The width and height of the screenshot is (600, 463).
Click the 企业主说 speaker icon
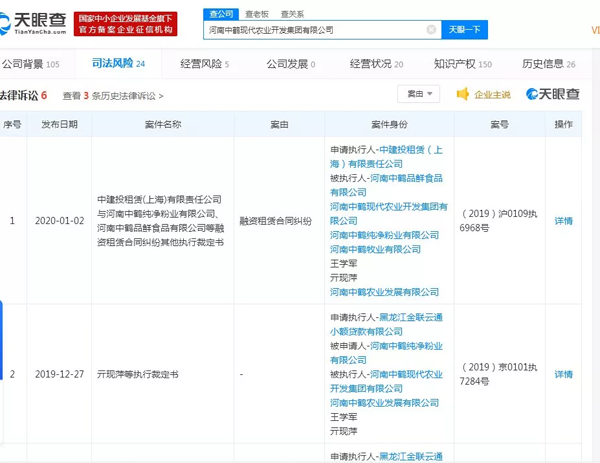[x=463, y=94]
